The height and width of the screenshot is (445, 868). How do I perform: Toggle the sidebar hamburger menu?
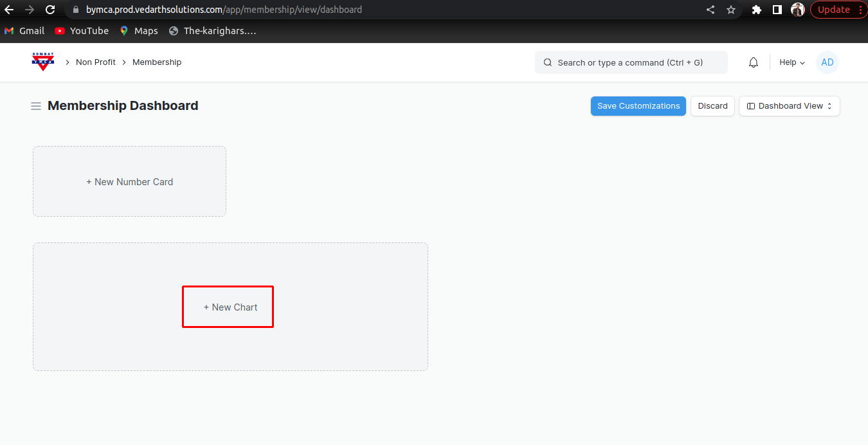pos(36,106)
